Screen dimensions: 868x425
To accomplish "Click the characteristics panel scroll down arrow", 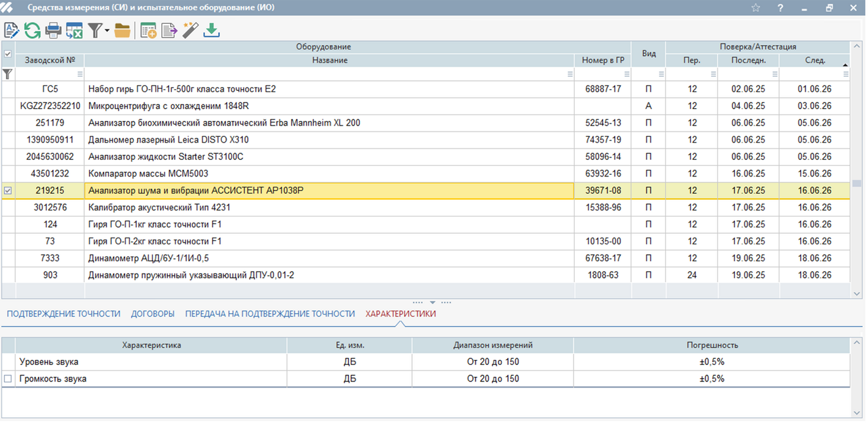I will (x=857, y=412).
